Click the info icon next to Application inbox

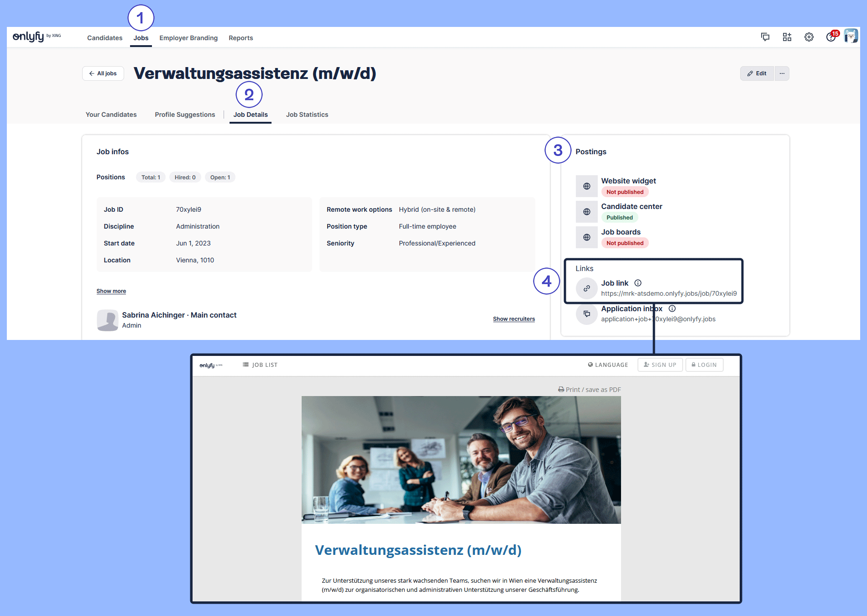[672, 308]
